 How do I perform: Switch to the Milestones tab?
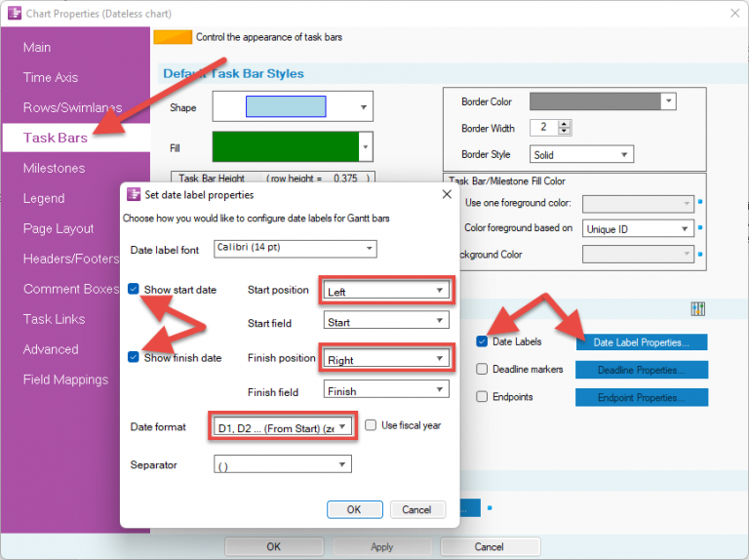[x=55, y=168]
